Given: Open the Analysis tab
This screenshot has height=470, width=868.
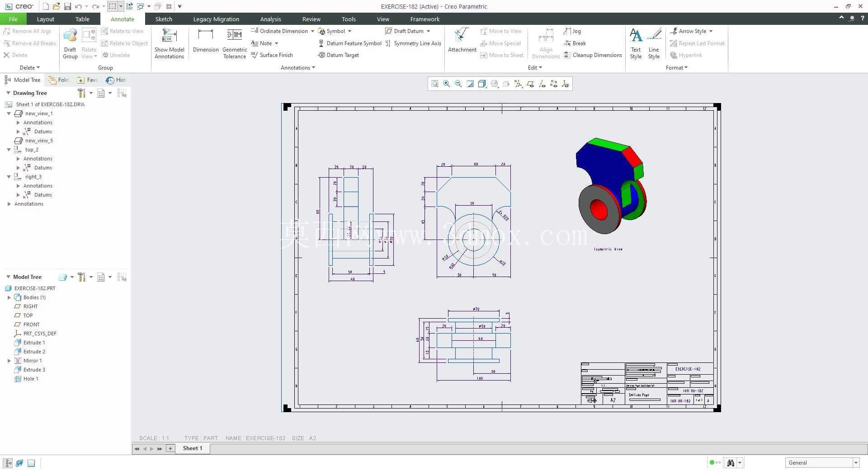Looking at the screenshot, I should pyautogui.click(x=270, y=19).
